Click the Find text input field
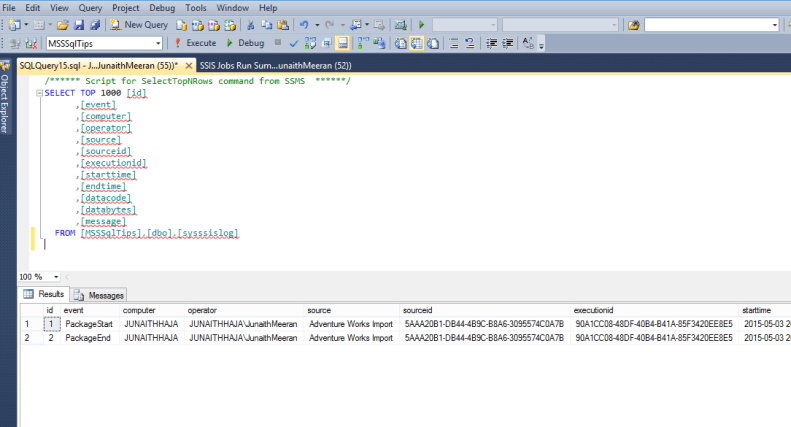 tap(708, 25)
